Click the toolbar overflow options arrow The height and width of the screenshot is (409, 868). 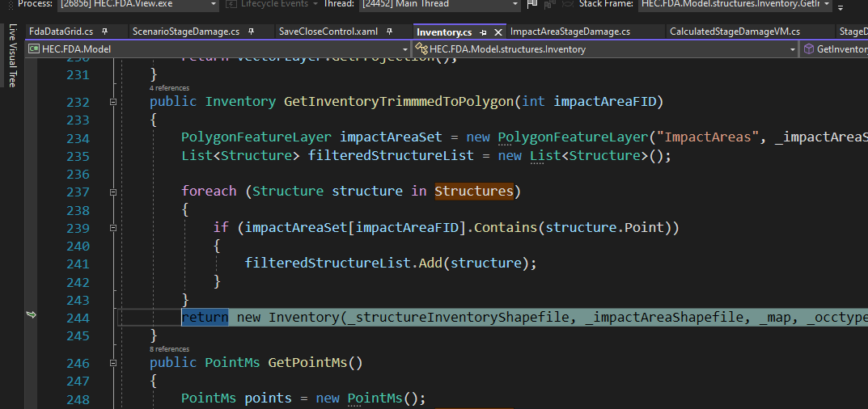click(840, 6)
